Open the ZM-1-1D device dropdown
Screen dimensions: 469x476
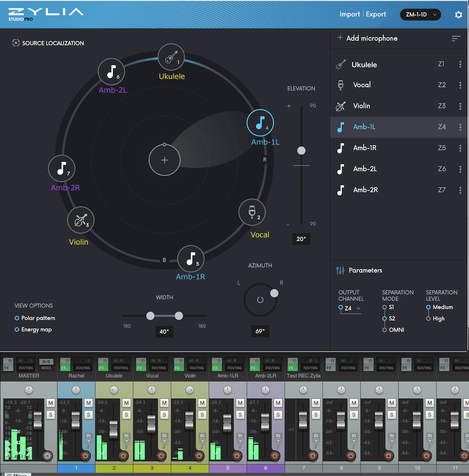(421, 15)
